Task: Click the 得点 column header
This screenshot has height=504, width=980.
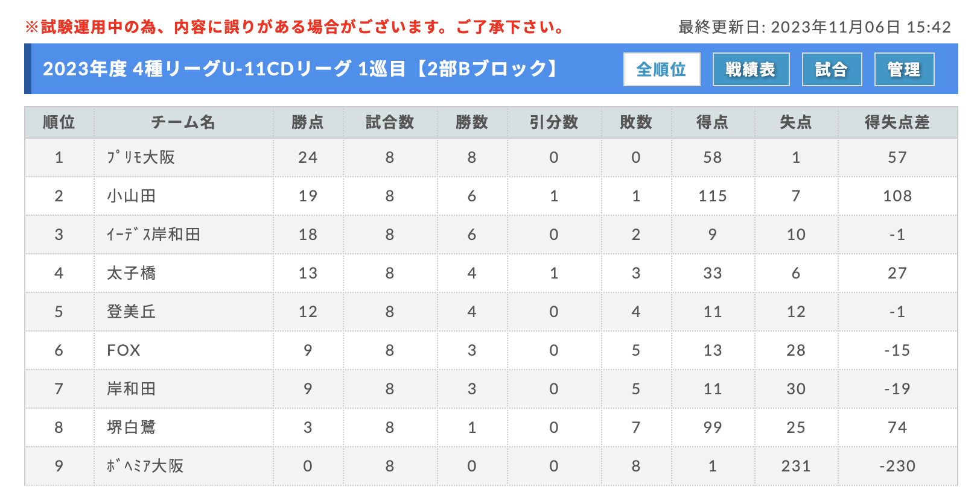Action: tap(713, 122)
